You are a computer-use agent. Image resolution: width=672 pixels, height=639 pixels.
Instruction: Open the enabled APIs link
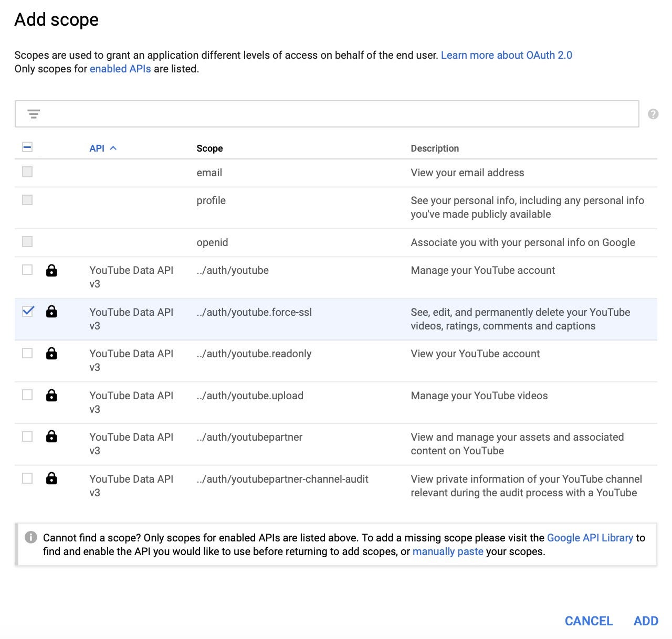coord(120,69)
